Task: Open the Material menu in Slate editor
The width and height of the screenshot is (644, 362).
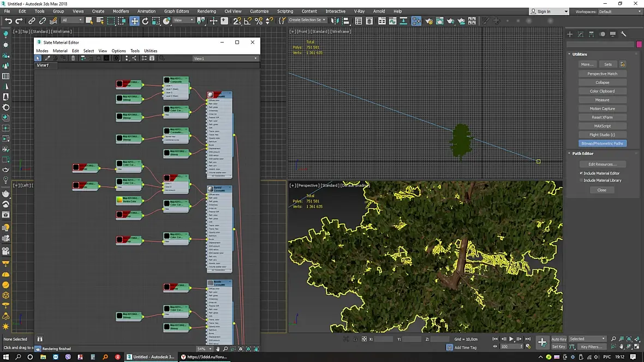Action: (x=60, y=51)
